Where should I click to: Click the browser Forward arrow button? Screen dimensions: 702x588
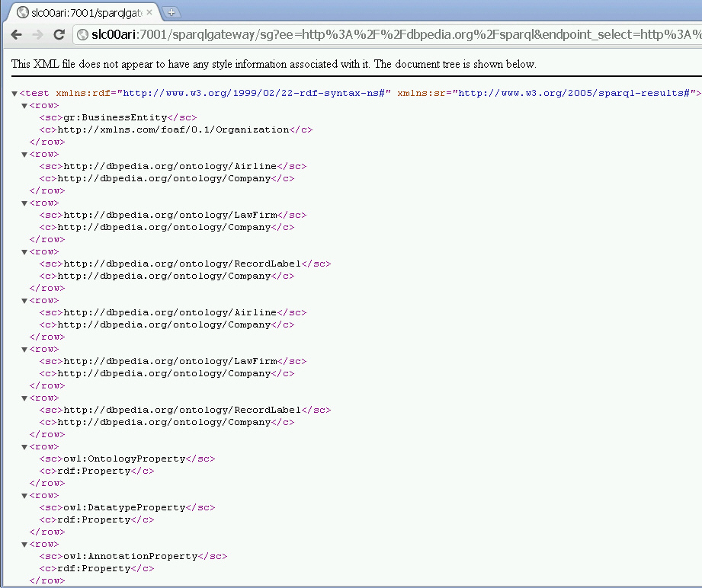pyautogui.click(x=37, y=35)
